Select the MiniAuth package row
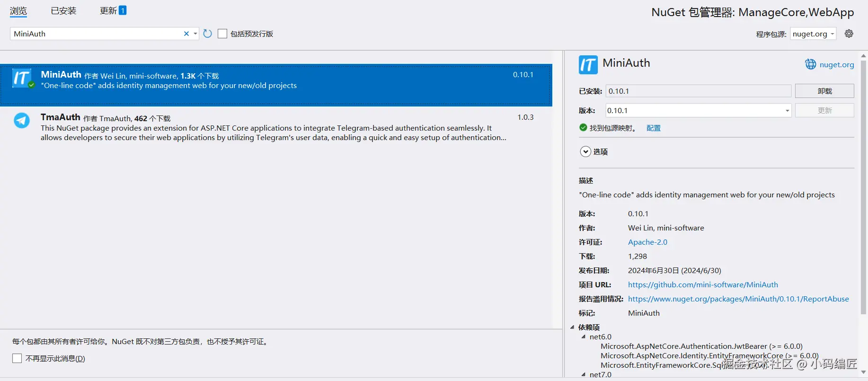Image resolution: width=868 pixels, height=381 pixels. (x=276, y=85)
